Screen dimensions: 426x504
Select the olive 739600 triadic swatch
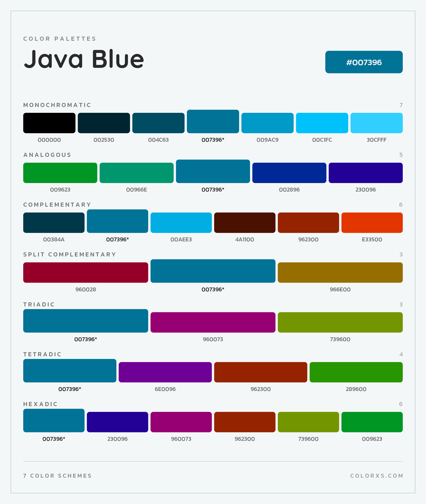coord(340,322)
